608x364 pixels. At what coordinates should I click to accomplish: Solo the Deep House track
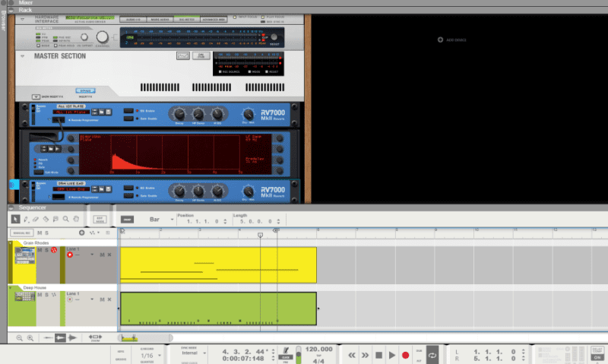pyautogui.click(x=46, y=295)
